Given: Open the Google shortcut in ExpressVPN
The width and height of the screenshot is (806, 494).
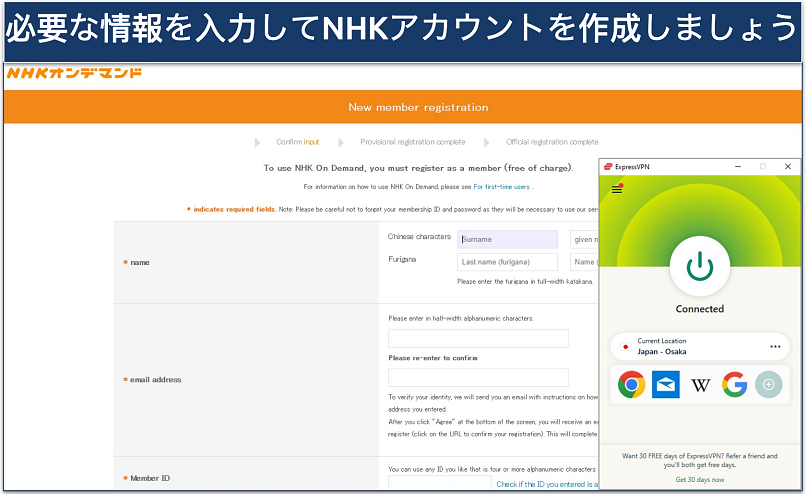Looking at the screenshot, I should (734, 385).
